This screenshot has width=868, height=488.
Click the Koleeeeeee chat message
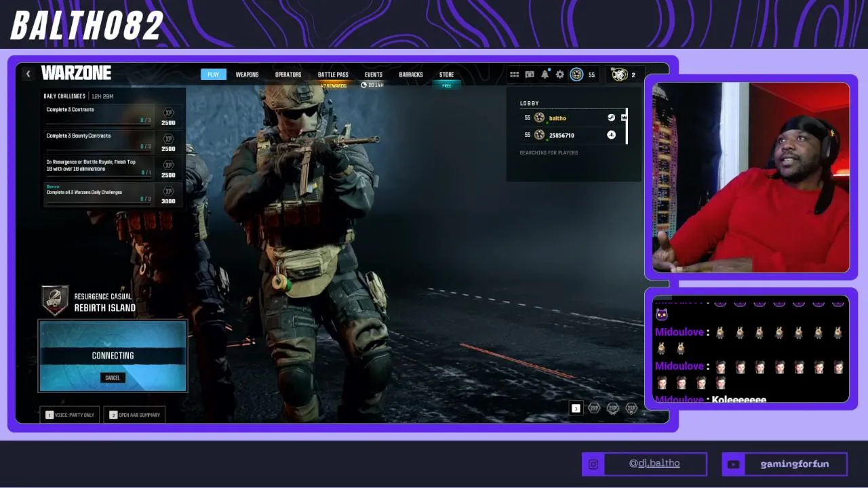coord(739,400)
